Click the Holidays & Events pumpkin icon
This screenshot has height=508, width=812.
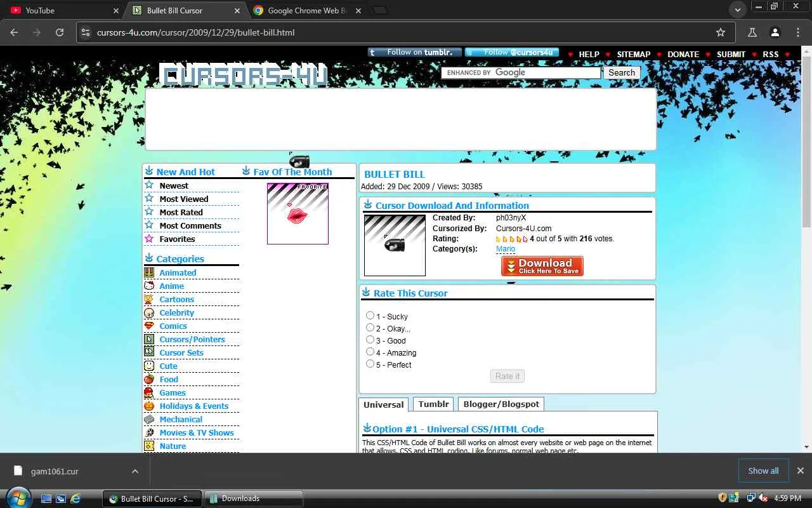(x=149, y=406)
